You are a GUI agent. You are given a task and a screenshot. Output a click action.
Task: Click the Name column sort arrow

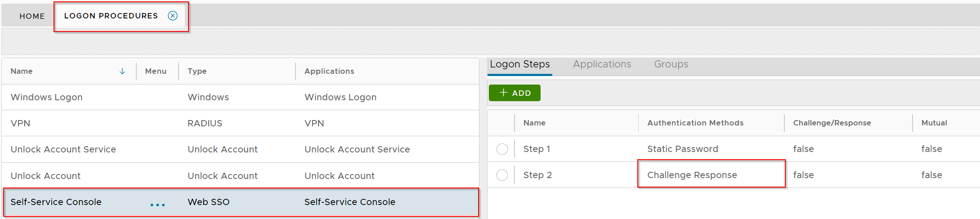(x=122, y=71)
